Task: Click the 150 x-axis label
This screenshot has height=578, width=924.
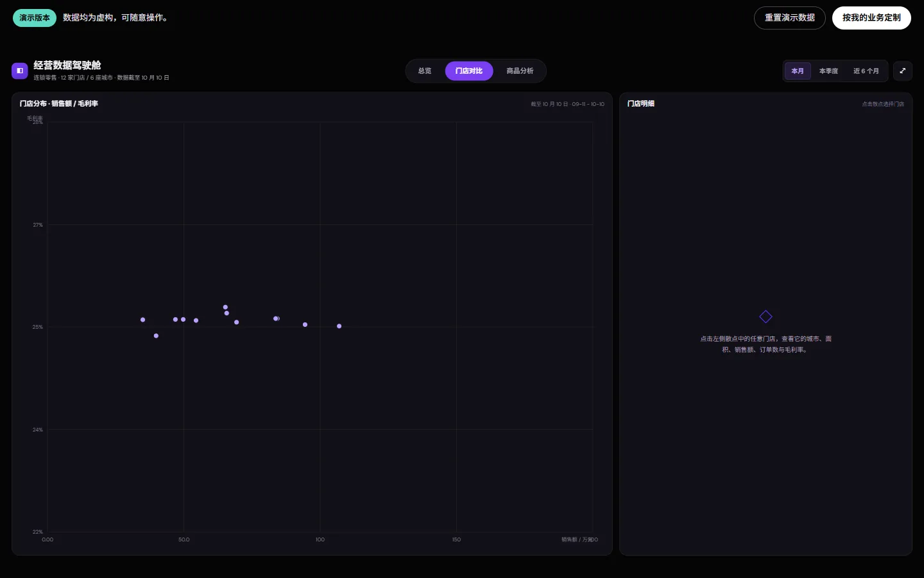Action: [x=456, y=539]
